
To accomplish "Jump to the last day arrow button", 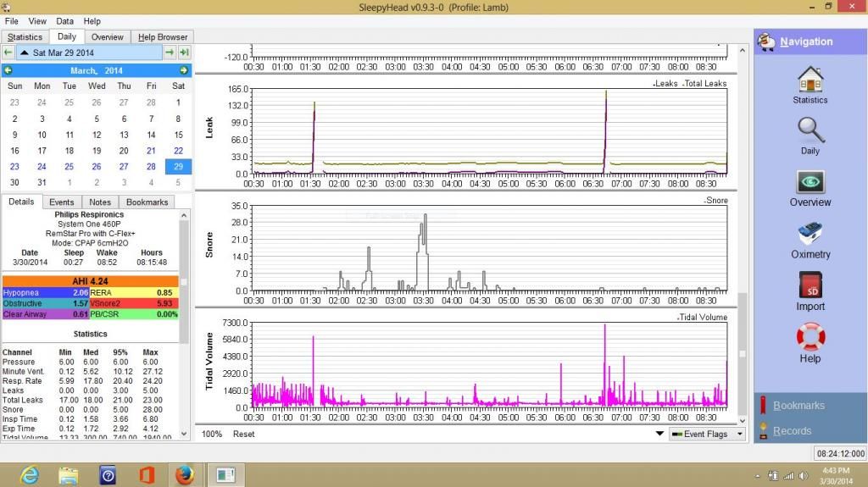I will (185, 53).
